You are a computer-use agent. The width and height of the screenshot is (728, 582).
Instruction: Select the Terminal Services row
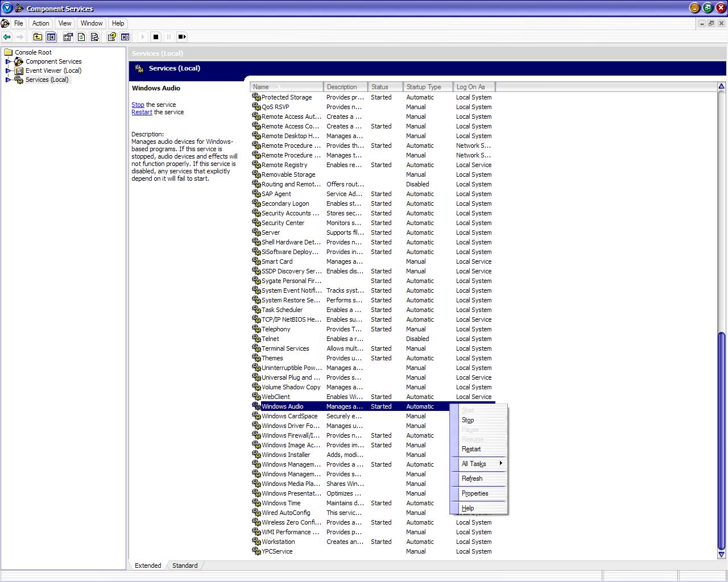point(373,348)
